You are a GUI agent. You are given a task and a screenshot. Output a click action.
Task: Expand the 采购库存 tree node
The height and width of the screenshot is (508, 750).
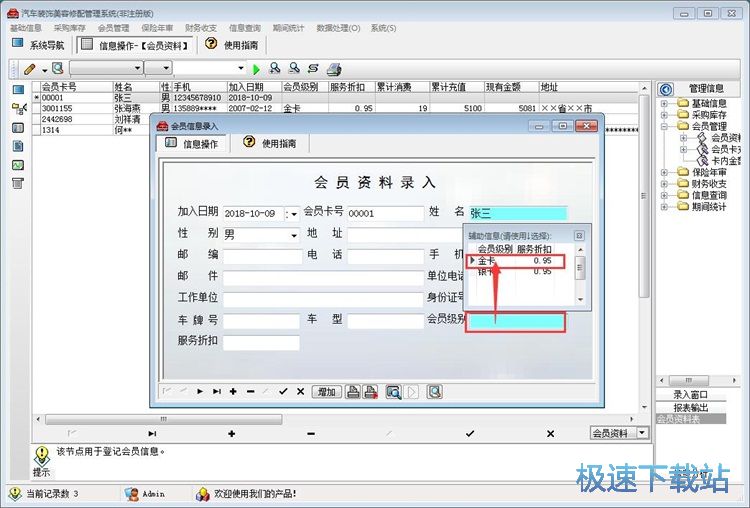click(x=664, y=115)
